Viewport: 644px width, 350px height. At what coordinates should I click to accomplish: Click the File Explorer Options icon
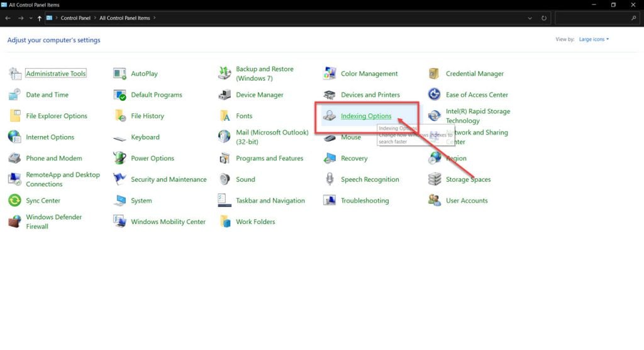15,116
